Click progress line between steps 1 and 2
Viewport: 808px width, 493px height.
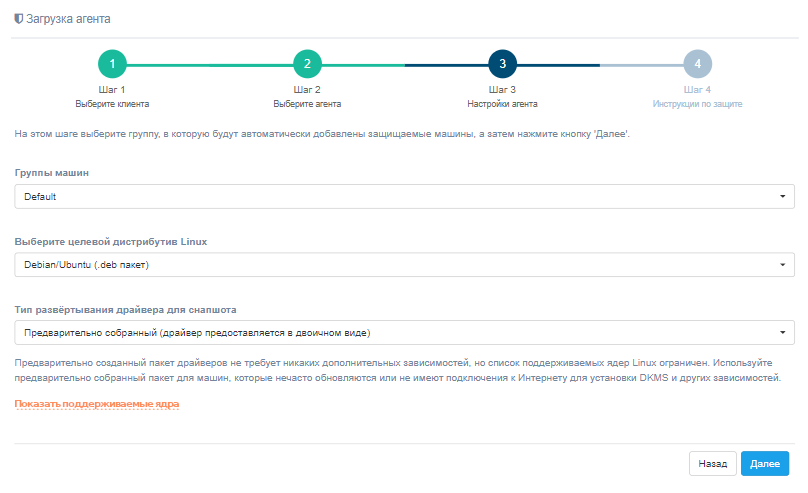pyautogui.click(x=210, y=64)
